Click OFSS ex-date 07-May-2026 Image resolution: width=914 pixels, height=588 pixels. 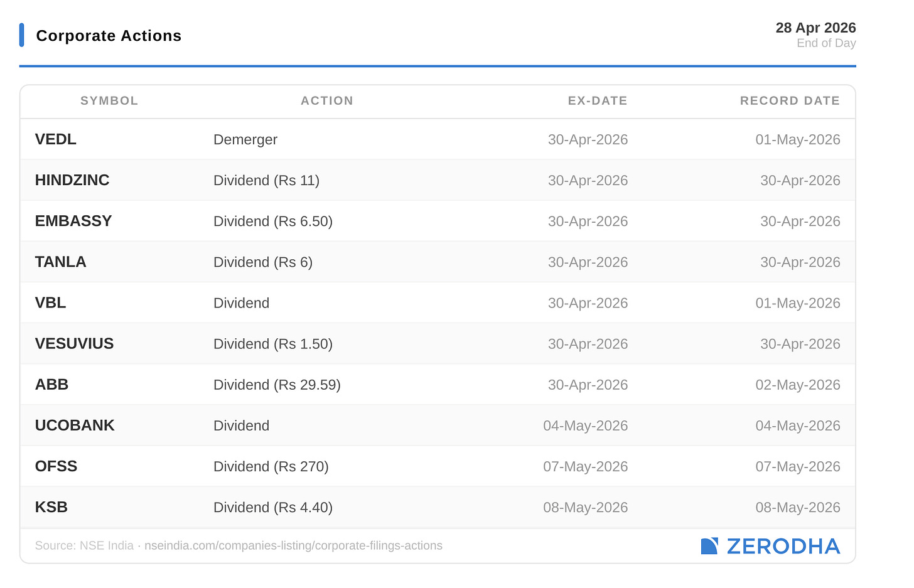585,466
